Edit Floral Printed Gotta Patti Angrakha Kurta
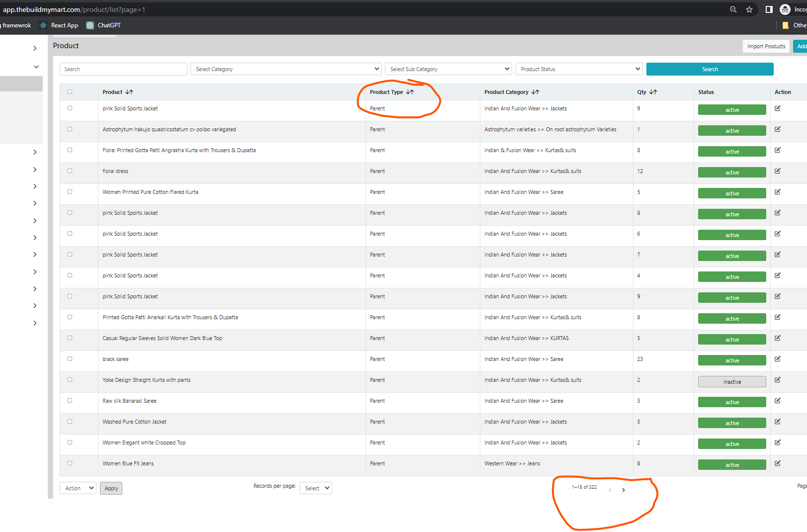 [x=778, y=150]
